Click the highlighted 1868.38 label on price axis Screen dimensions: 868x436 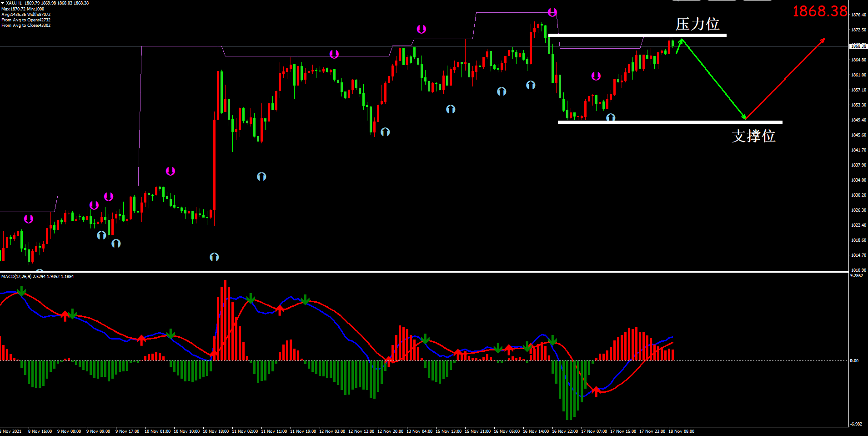tap(858, 46)
